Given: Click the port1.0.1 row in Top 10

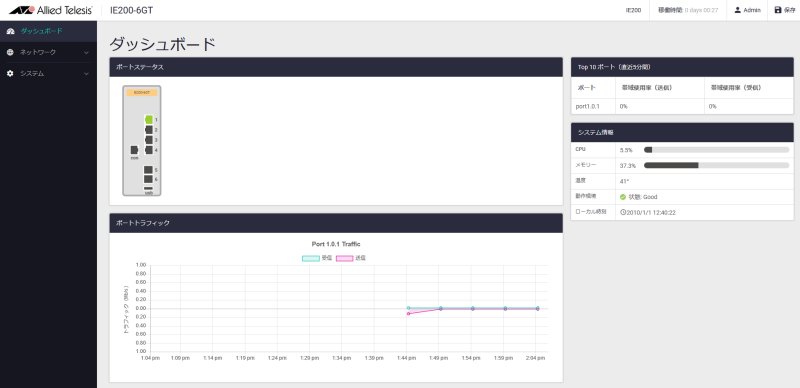Looking at the screenshot, I should pos(682,107).
